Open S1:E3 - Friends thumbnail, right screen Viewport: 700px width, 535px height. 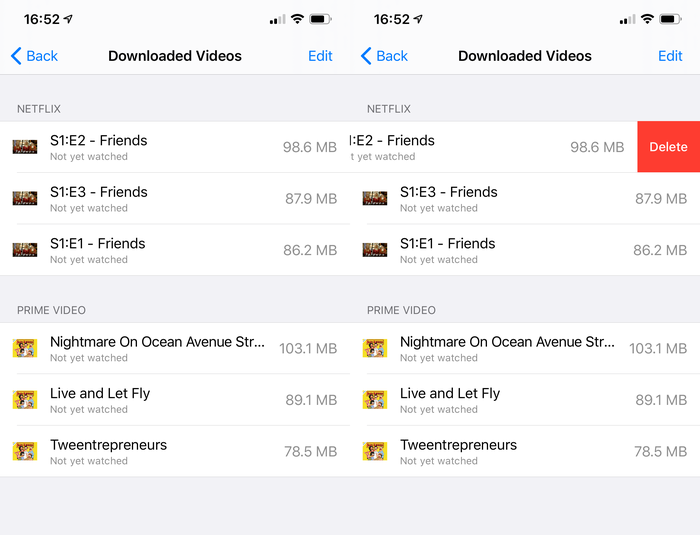coord(375,198)
